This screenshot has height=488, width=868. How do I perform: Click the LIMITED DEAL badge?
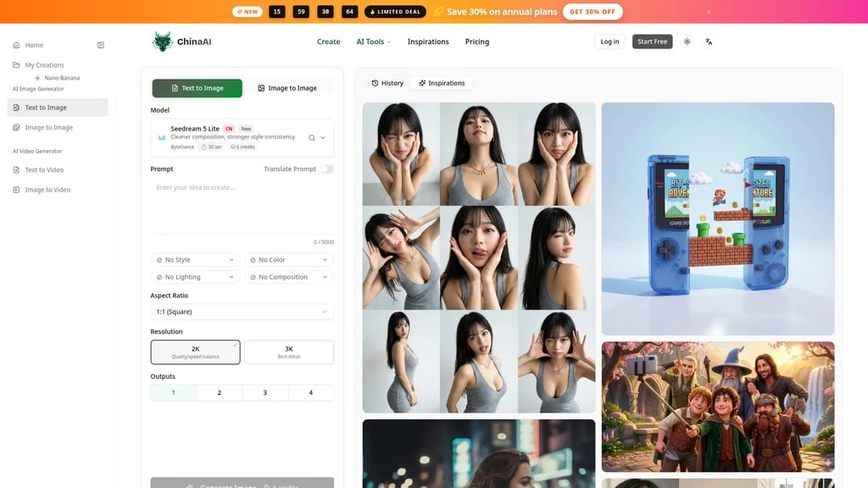tap(395, 12)
